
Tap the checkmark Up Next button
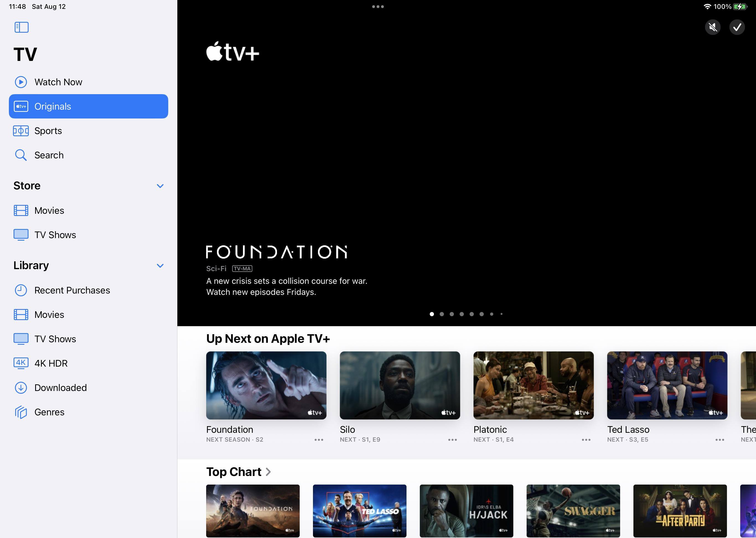pyautogui.click(x=737, y=27)
